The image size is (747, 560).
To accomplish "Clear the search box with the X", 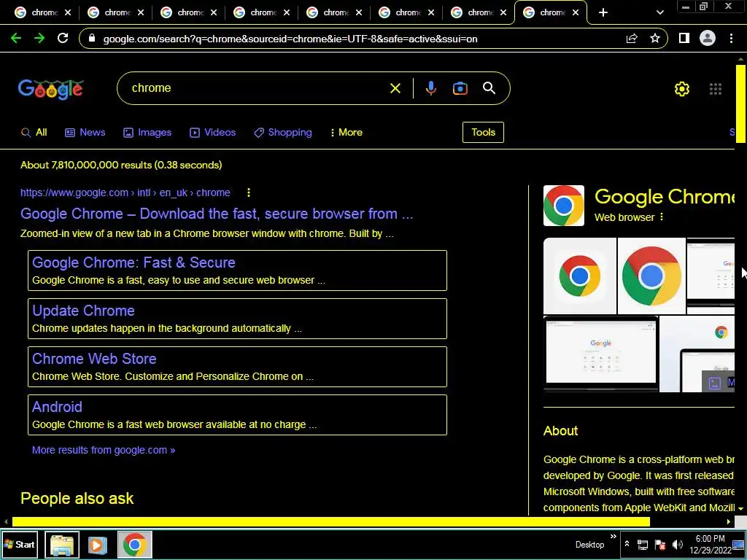I will point(395,88).
